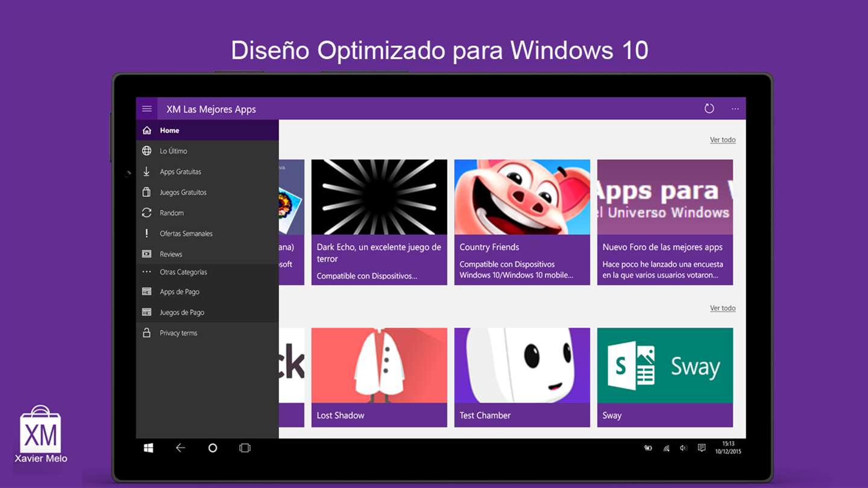Click 'Country Friends' title text
This screenshot has height=488, width=868.
(489, 247)
